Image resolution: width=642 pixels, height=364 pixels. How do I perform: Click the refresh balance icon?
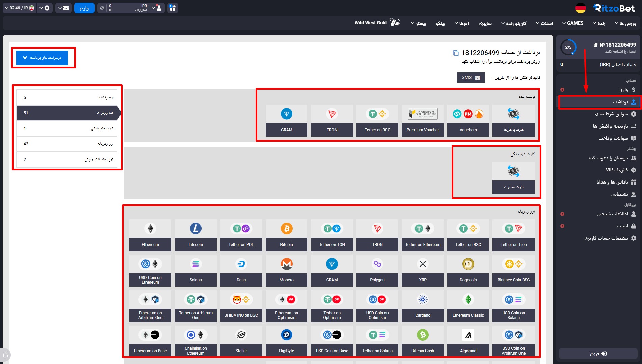[102, 8]
